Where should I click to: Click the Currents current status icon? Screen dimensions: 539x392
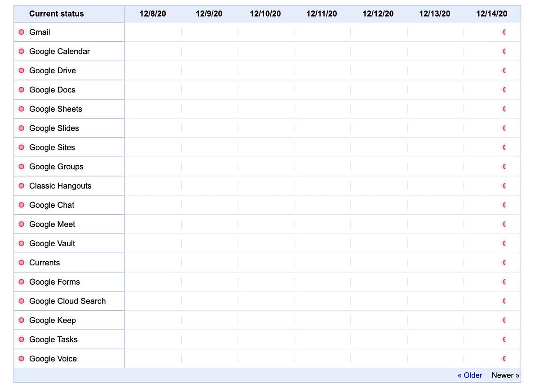click(x=21, y=263)
